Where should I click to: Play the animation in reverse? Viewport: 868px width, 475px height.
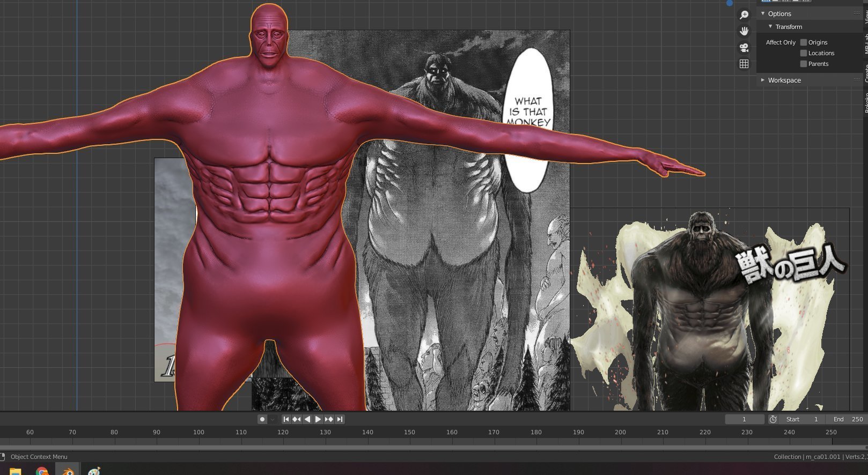[x=307, y=419]
